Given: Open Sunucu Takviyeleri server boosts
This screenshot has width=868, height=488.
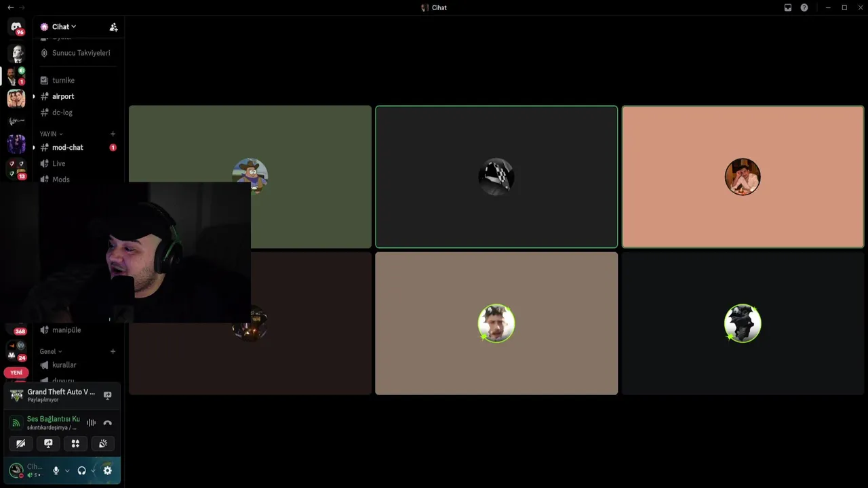Looking at the screenshot, I should click(75, 53).
